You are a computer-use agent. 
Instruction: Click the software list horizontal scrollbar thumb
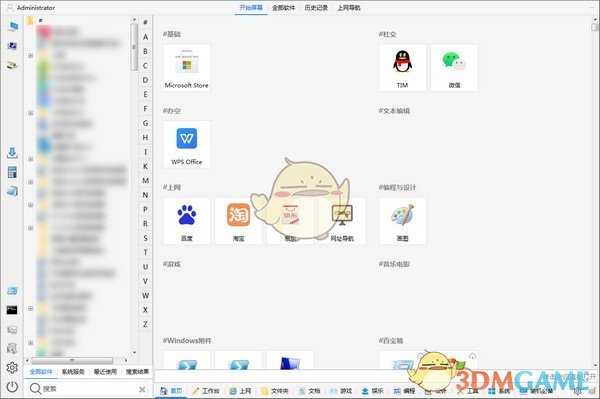click(72, 360)
